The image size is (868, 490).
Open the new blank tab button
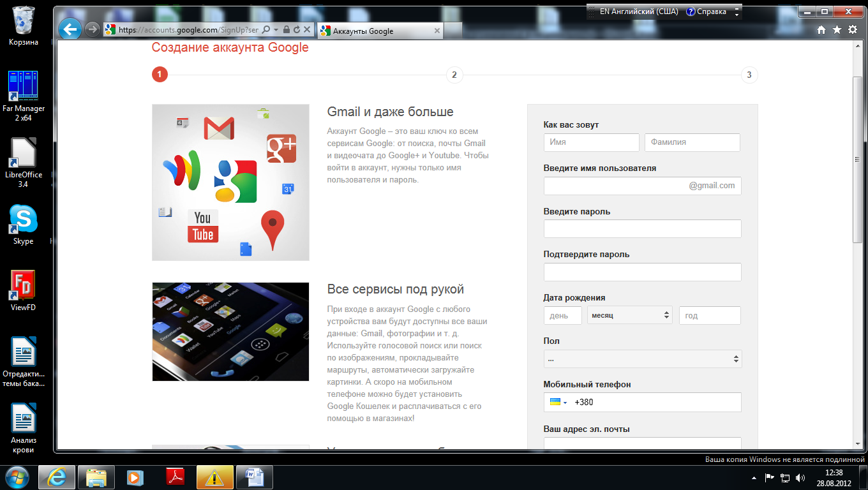coord(453,31)
